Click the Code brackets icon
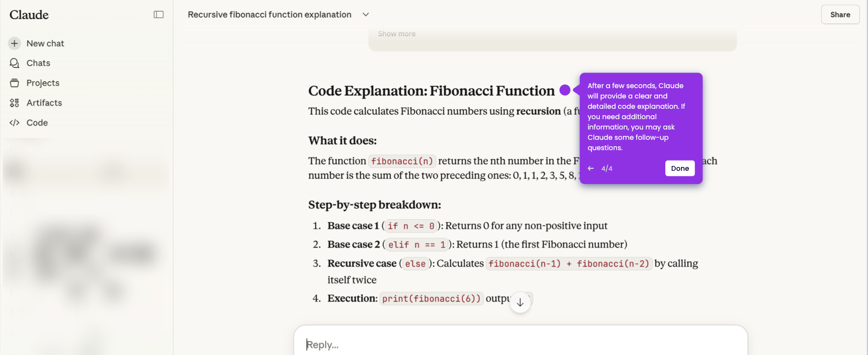This screenshot has height=355, width=868. 15,123
